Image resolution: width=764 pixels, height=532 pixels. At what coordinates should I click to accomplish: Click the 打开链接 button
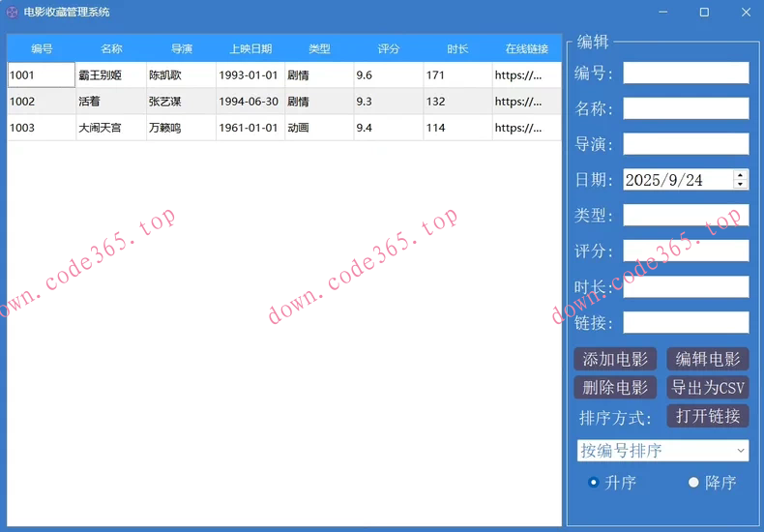click(708, 416)
